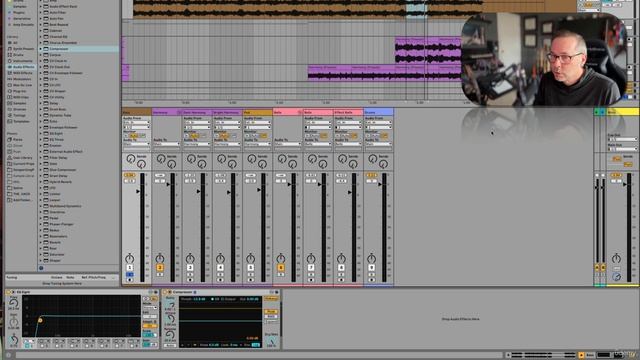Arm track 3 for recording

[190, 280]
